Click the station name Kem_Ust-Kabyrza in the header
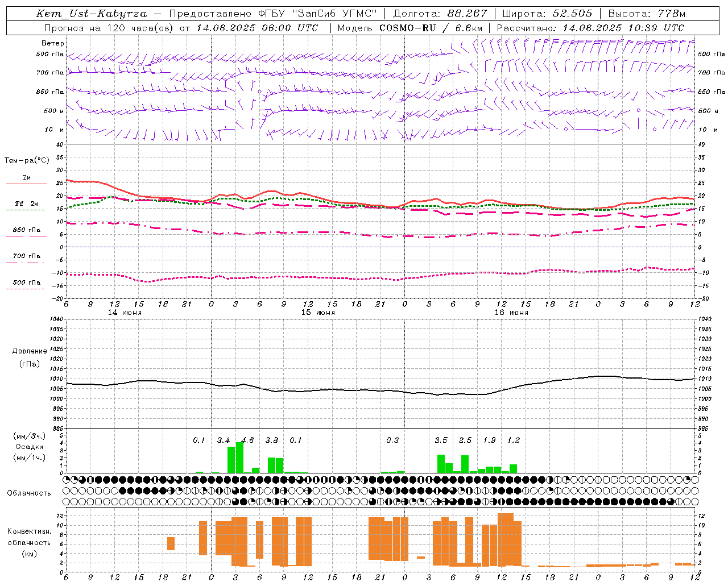 [92, 14]
